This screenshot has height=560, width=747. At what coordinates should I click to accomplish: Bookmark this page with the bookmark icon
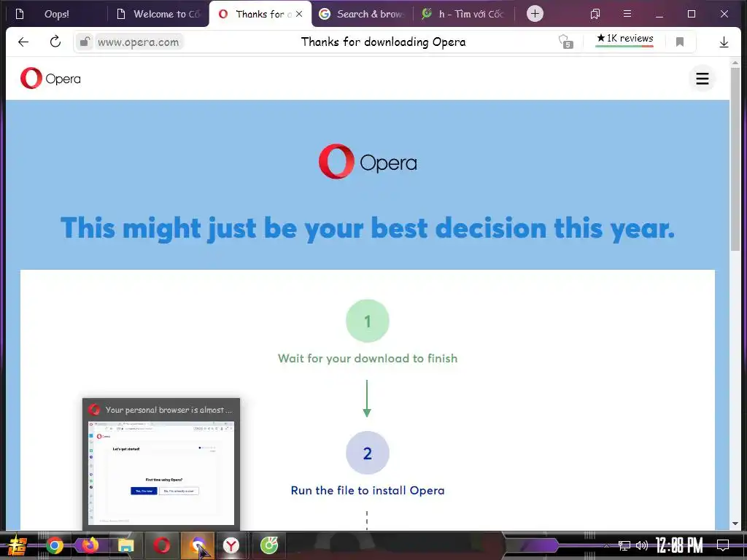point(680,42)
